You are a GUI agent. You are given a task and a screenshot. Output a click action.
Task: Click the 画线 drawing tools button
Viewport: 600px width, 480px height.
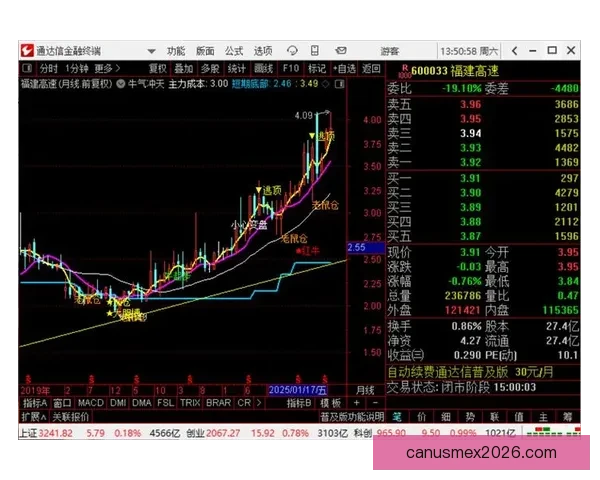[264, 69]
